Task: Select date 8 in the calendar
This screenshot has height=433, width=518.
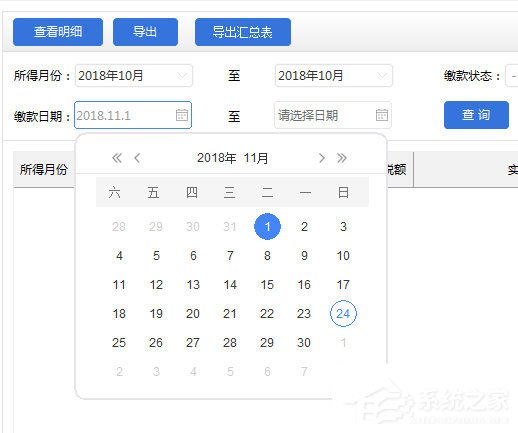Action: 267,256
